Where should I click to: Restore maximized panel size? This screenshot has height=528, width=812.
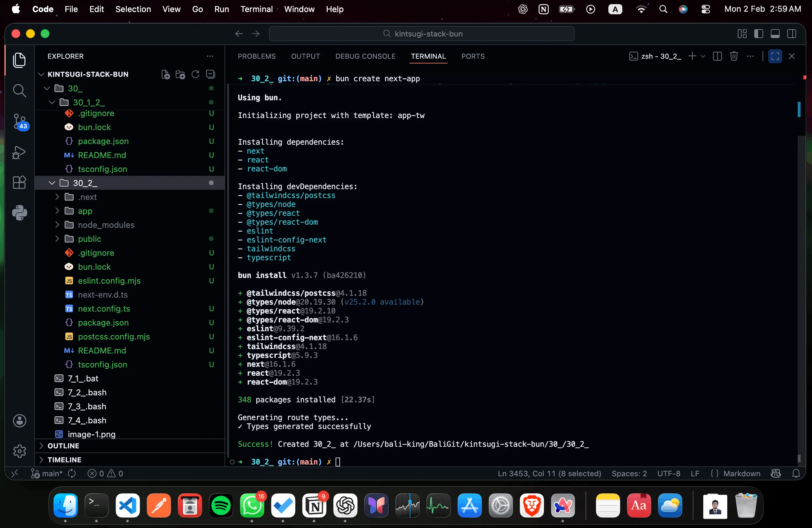tap(775, 56)
